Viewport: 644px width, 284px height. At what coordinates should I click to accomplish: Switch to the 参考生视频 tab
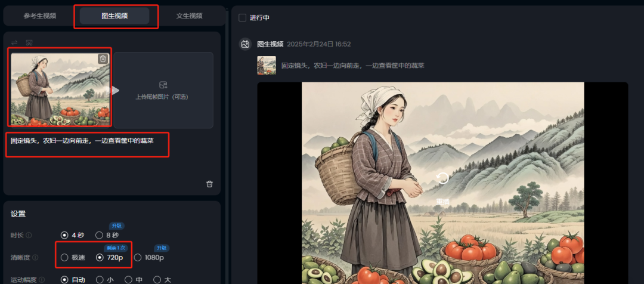[40, 16]
